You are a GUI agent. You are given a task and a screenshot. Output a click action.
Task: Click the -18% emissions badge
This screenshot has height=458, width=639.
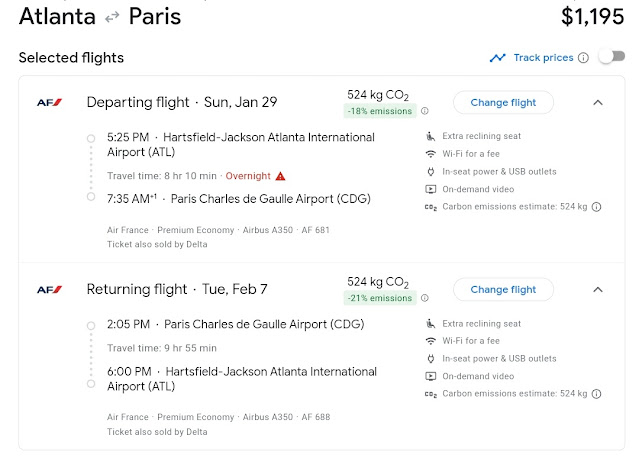point(380,111)
